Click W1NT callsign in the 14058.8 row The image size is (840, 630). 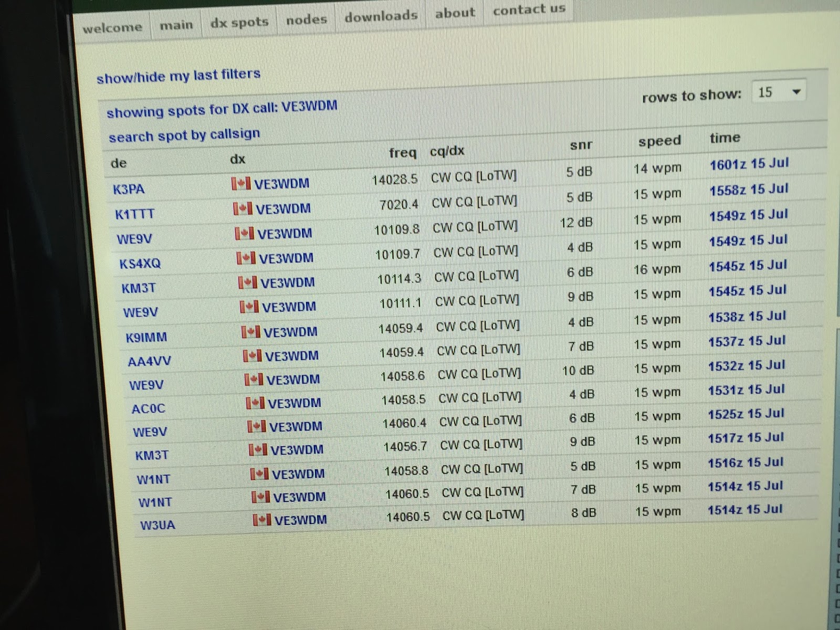(x=153, y=479)
